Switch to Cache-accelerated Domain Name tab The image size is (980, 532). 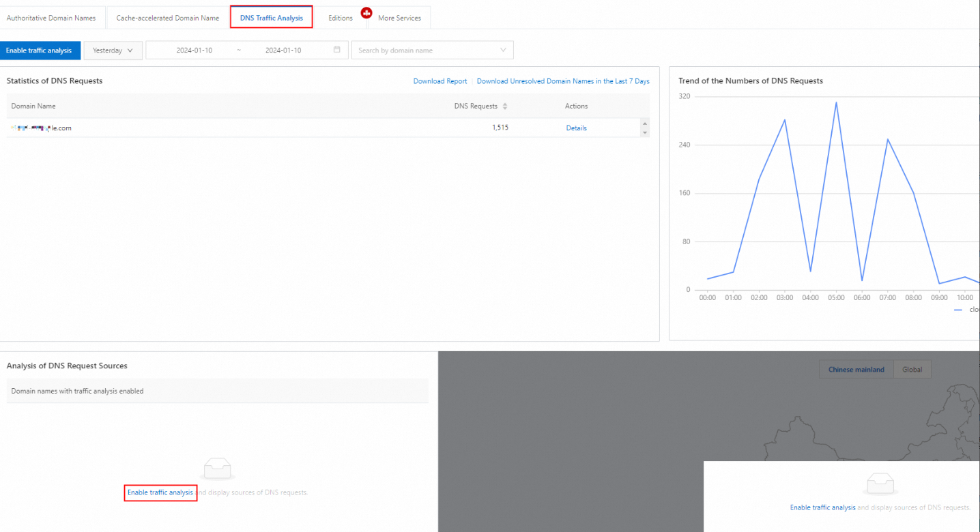(x=168, y=18)
